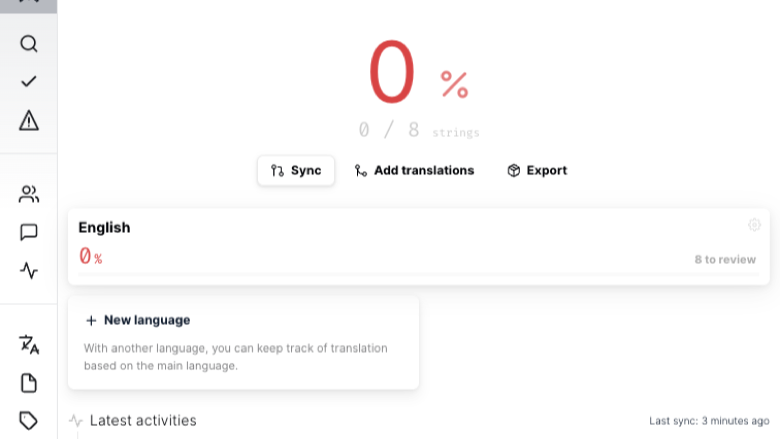Click the Sync button
The image size is (780, 439).
click(x=295, y=171)
